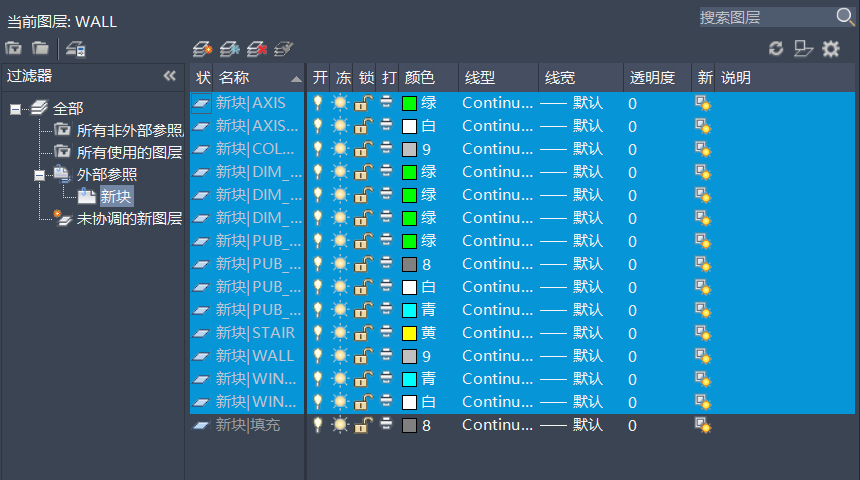Click the New Property Filter icon
860x480 pixels.
point(14,48)
